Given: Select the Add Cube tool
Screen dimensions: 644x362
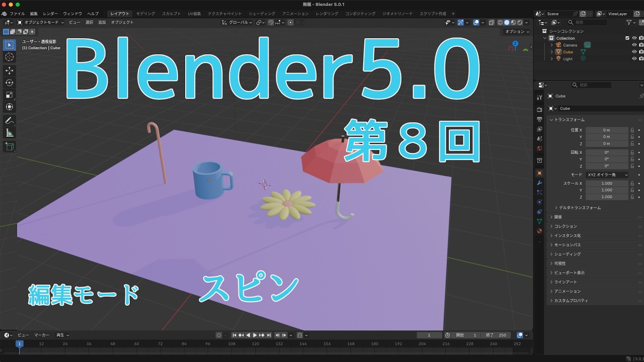Looking at the screenshot, I should point(10,146).
